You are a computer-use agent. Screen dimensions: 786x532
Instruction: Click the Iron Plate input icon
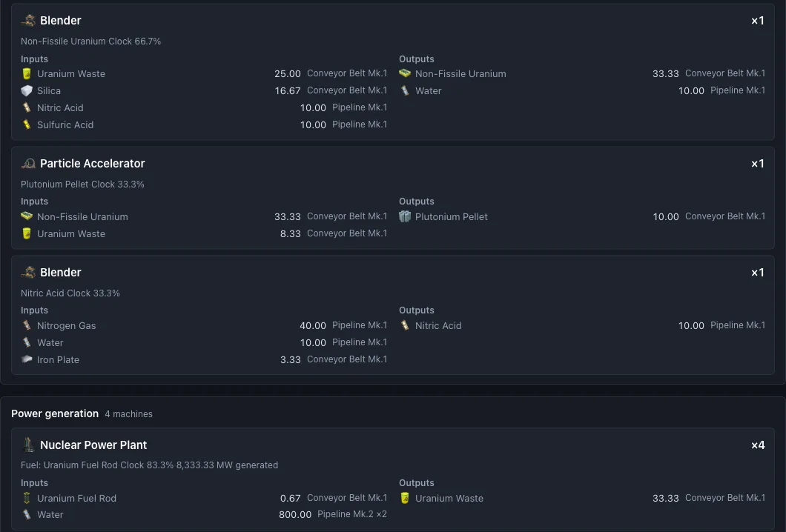click(x=27, y=359)
